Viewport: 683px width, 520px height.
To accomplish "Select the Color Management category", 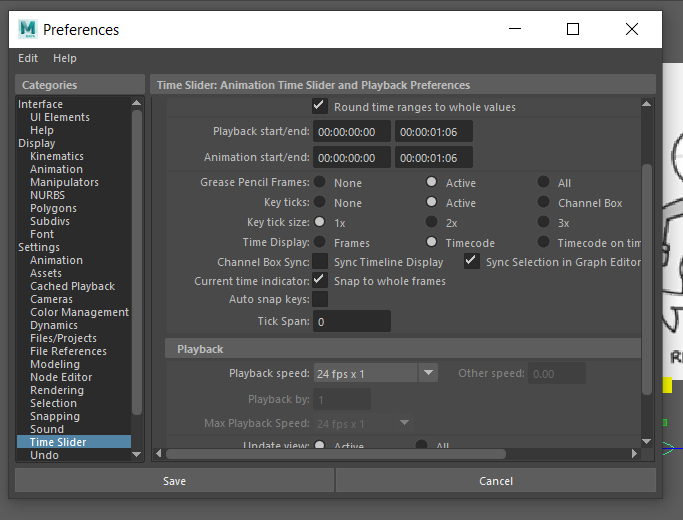I will point(79,312).
